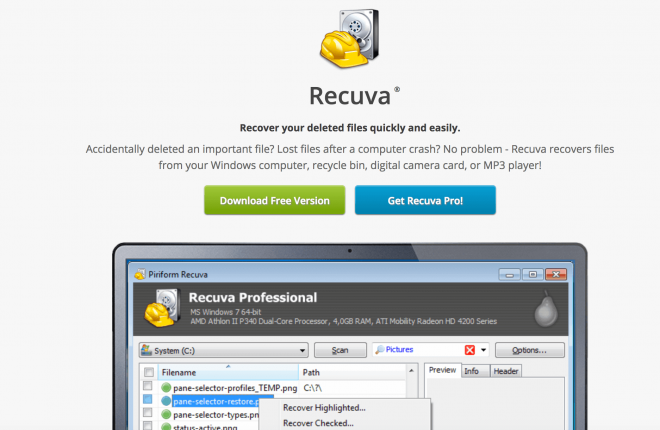This screenshot has height=430, width=660.
Task: Click the file list scrollbar up arrow
Action: (x=411, y=371)
